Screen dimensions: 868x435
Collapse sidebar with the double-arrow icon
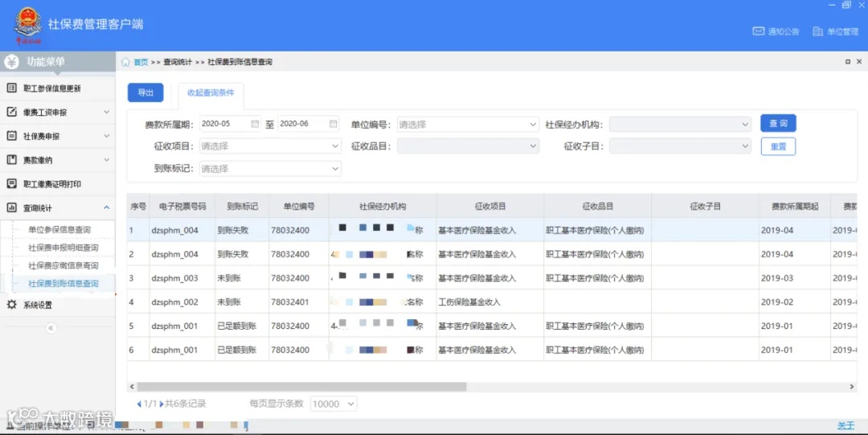(x=51, y=328)
